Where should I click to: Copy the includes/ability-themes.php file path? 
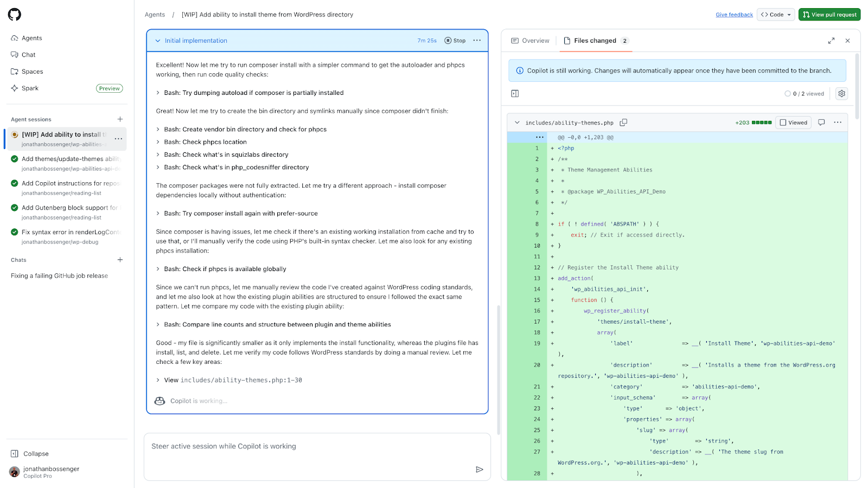tap(623, 123)
